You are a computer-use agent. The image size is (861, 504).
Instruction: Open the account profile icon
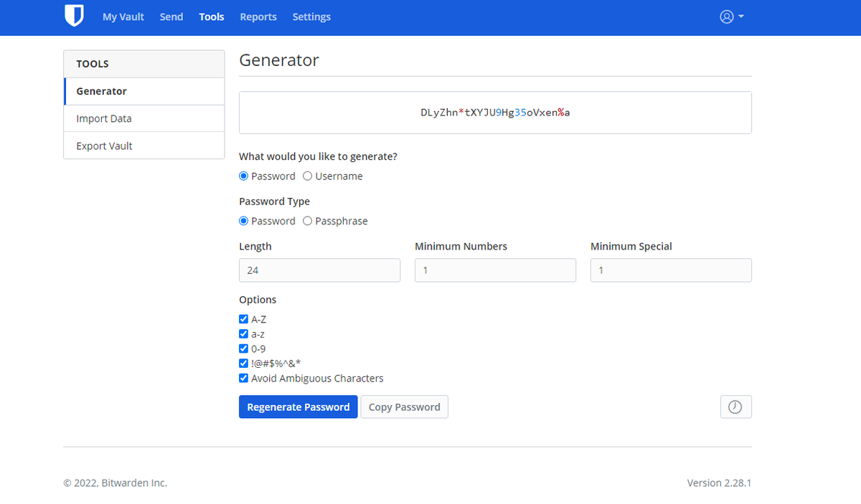[727, 16]
